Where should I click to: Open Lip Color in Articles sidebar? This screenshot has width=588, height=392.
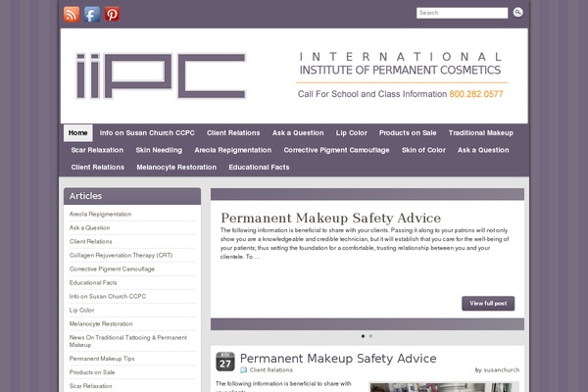pos(81,310)
